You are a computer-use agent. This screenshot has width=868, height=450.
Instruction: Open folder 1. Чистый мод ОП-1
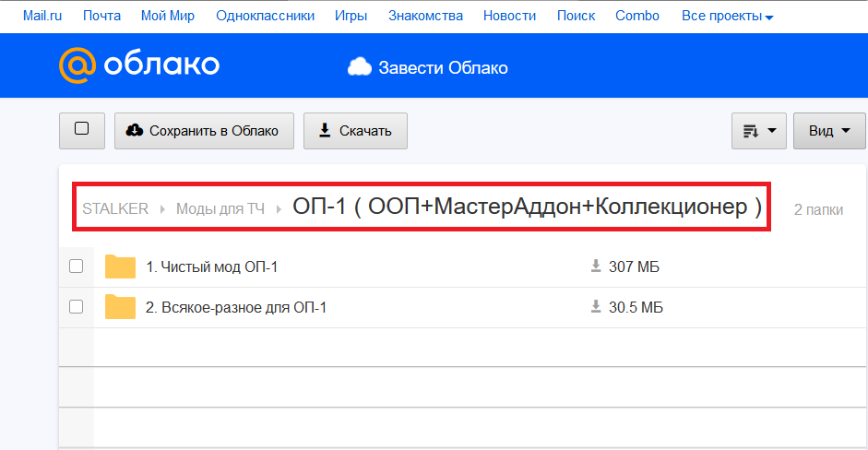(x=211, y=266)
